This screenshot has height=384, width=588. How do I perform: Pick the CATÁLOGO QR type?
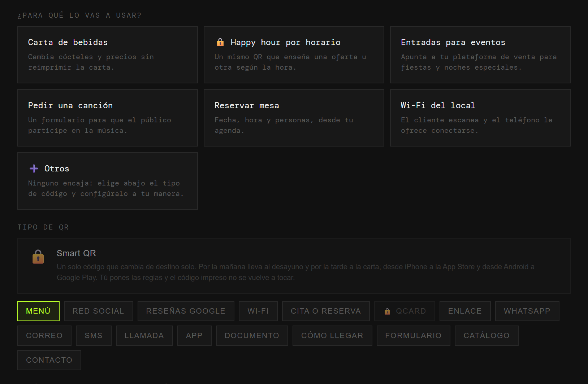click(x=487, y=336)
